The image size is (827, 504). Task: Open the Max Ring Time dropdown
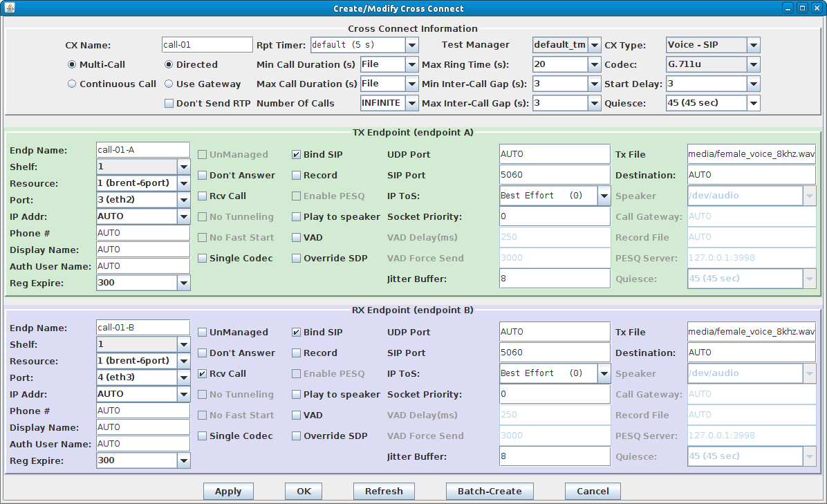click(x=595, y=64)
